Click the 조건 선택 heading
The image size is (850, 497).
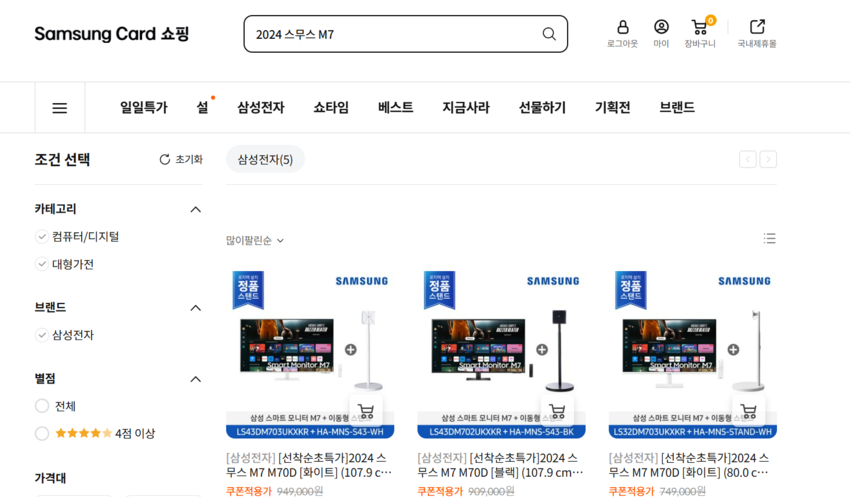pyautogui.click(x=62, y=159)
